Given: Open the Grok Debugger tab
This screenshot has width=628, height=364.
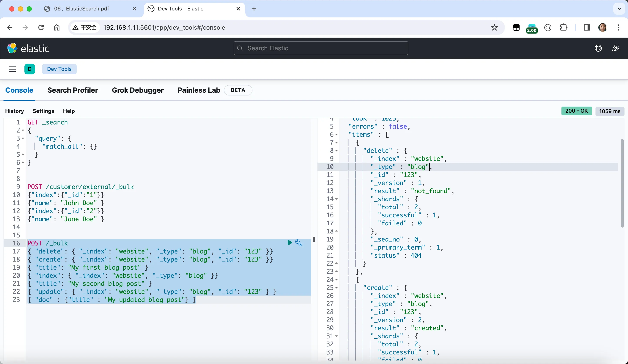Looking at the screenshot, I should pyautogui.click(x=137, y=90).
